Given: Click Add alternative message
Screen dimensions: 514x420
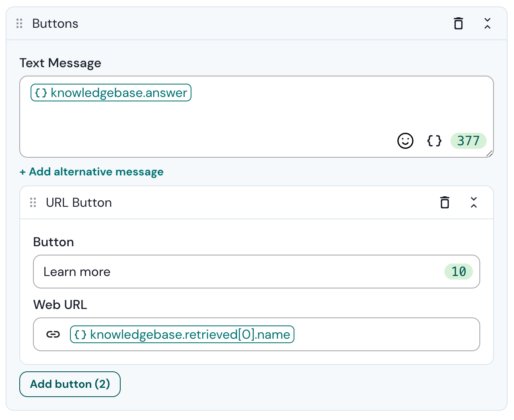Looking at the screenshot, I should (x=91, y=172).
